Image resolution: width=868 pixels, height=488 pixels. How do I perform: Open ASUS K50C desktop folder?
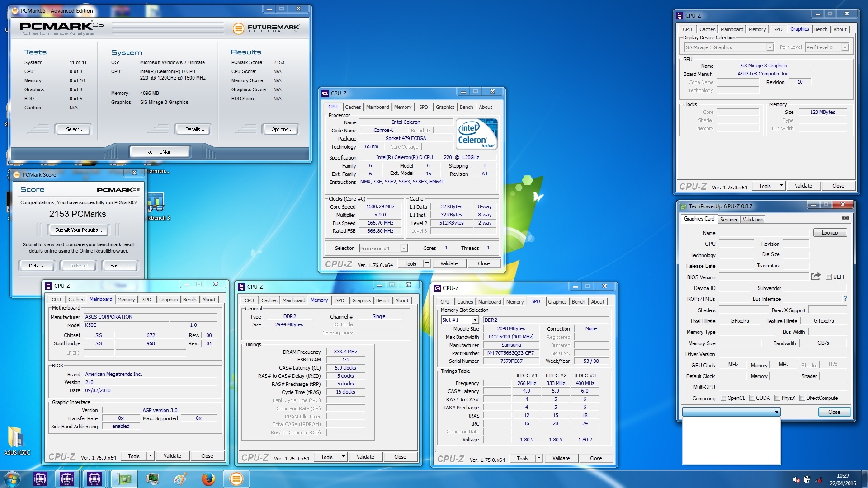pos(17,441)
